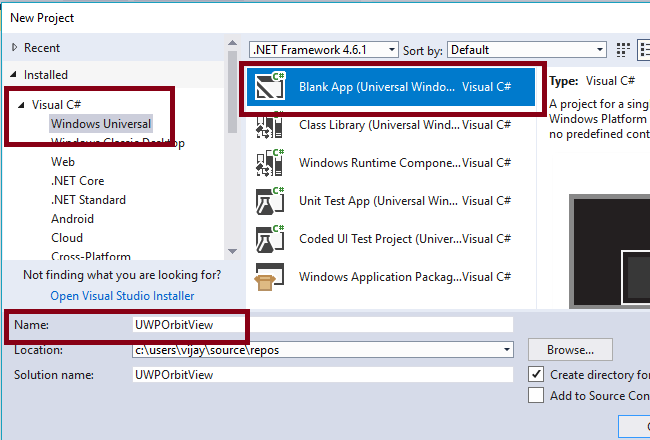Enable Add to Source Control checkbox
This screenshot has height=440, width=650.
coord(536,395)
